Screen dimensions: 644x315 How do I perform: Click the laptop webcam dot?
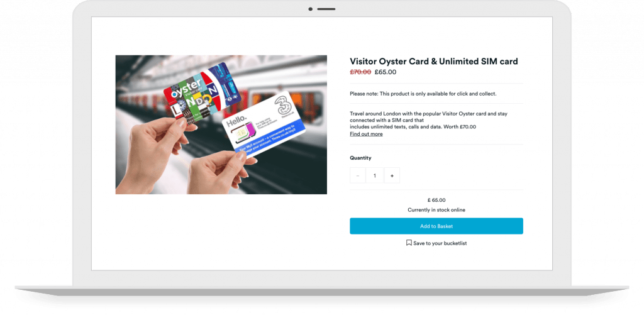pyautogui.click(x=310, y=9)
